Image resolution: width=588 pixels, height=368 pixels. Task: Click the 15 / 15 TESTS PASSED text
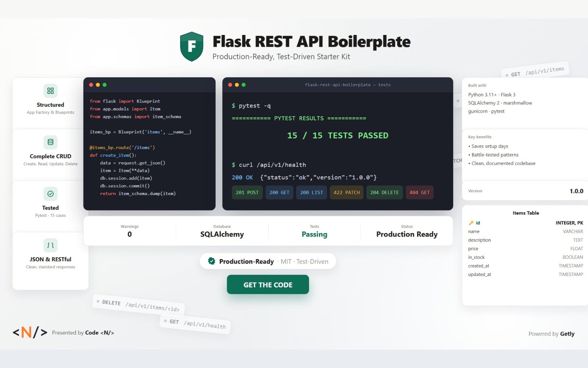point(337,135)
